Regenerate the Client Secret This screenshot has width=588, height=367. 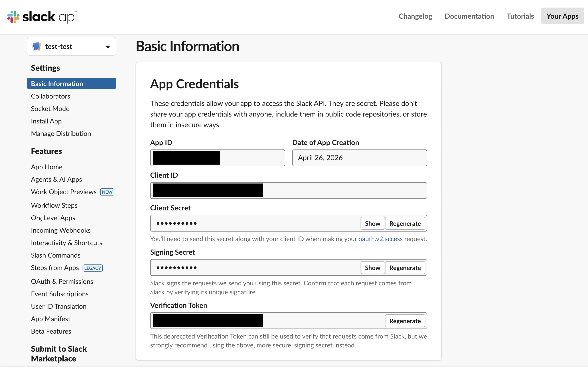405,223
